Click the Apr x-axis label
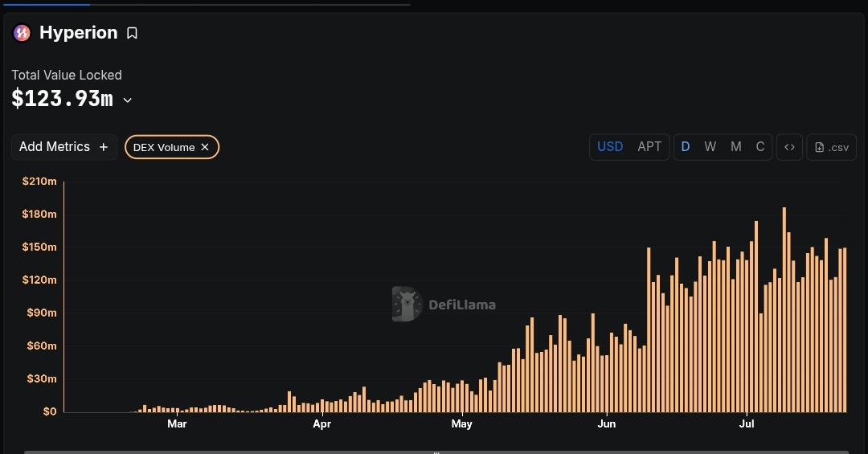The image size is (868, 454). [321, 424]
